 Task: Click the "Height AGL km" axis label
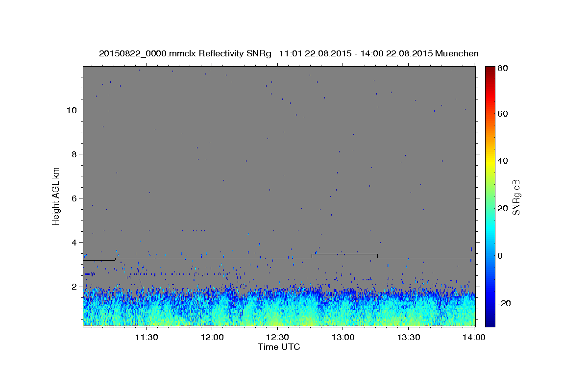pos(56,196)
